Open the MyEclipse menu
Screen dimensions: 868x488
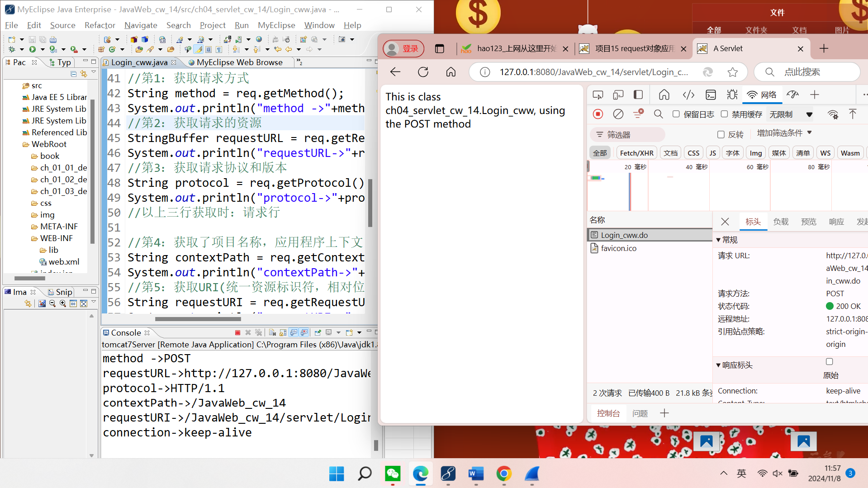276,25
